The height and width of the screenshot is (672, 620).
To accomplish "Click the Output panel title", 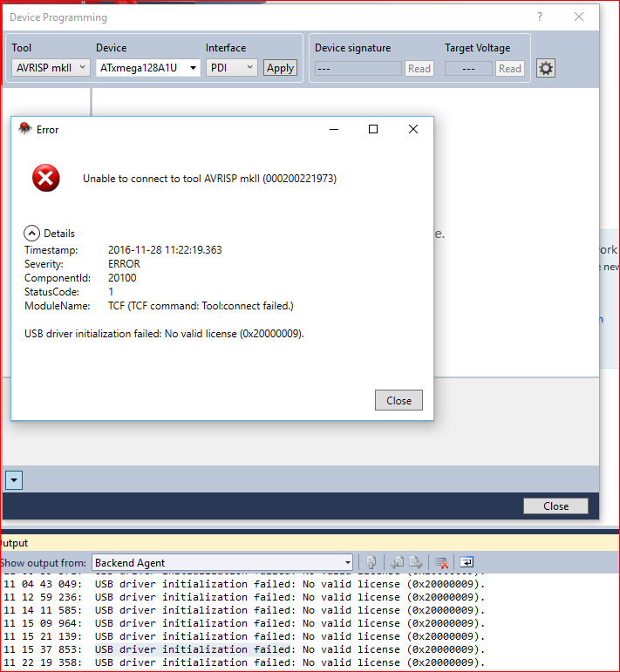I will (x=14, y=543).
